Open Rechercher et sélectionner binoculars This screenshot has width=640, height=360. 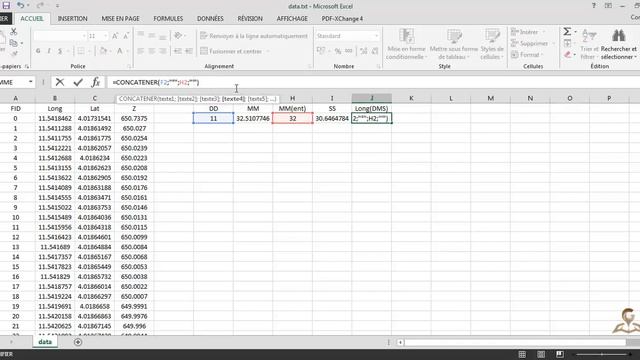tap(618, 44)
